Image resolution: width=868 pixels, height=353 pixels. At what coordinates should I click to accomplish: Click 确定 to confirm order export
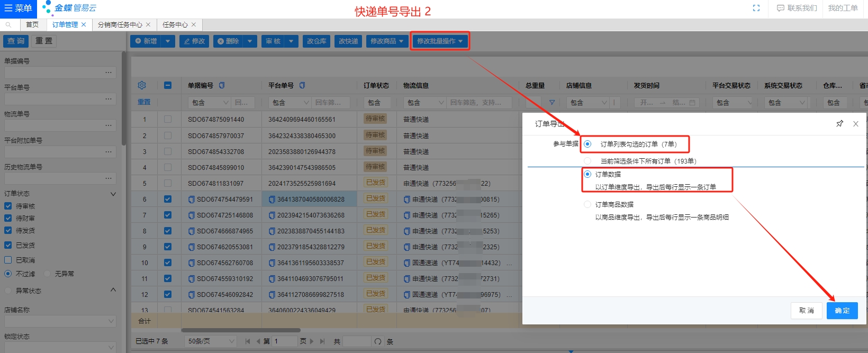click(842, 311)
